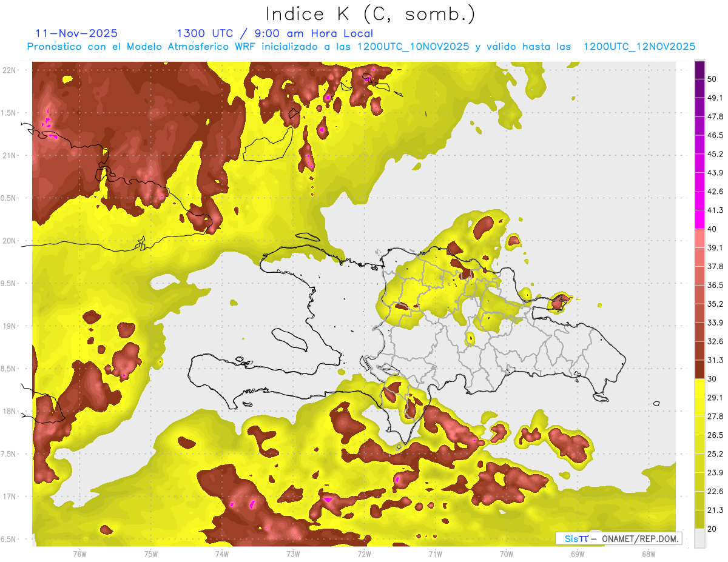Click the '74W' longitude axis label
Image resolution: width=728 pixels, height=562 pixels.
pyautogui.click(x=222, y=554)
